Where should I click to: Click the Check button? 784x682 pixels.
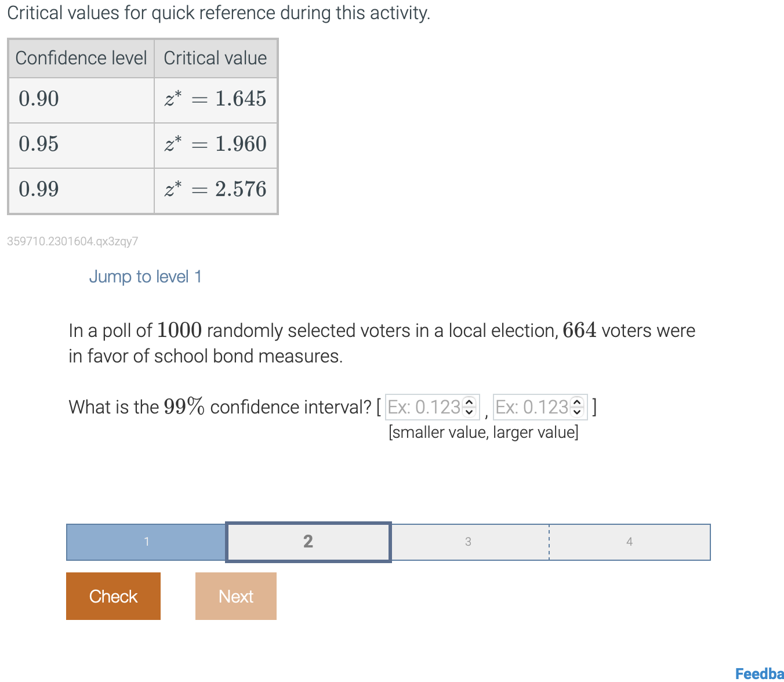click(x=113, y=596)
